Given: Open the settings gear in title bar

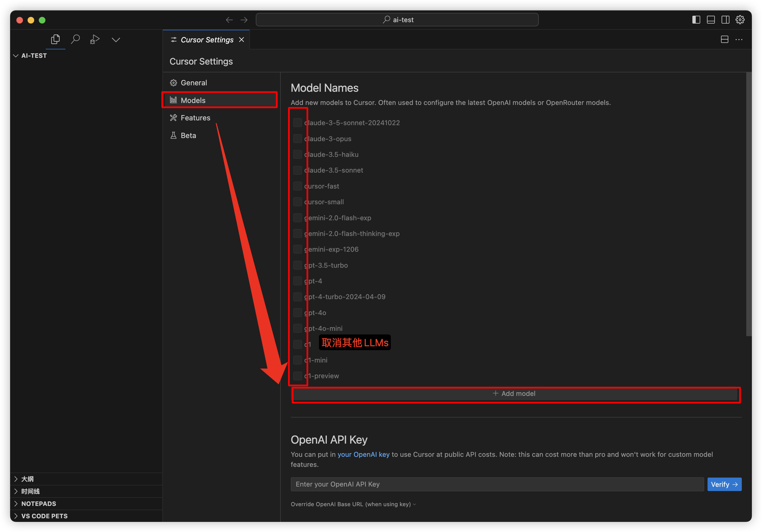Looking at the screenshot, I should (x=740, y=20).
